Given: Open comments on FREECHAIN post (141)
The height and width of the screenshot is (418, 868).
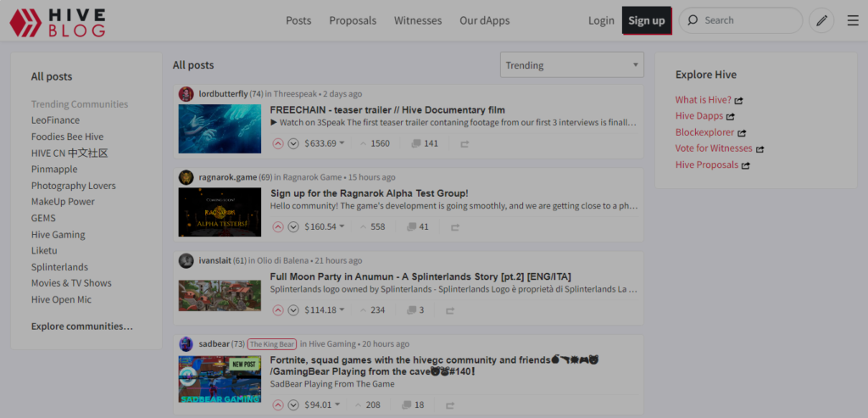Looking at the screenshot, I should tap(425, 143).
